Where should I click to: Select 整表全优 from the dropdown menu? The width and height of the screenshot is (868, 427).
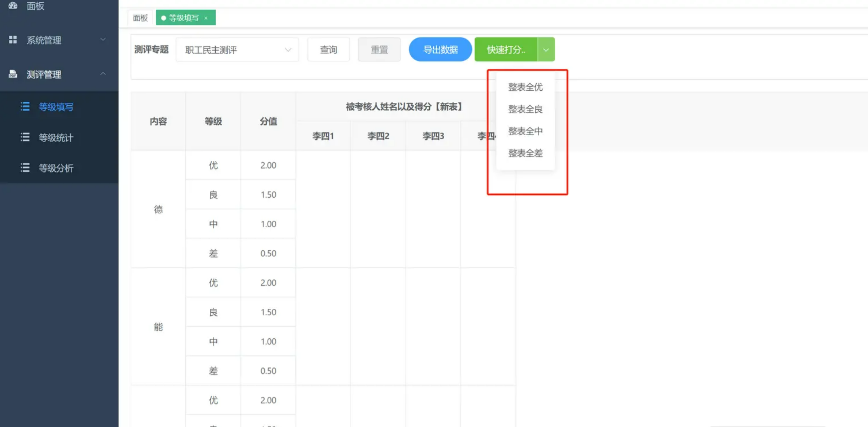pyautogui.click(x=525, y=87)
